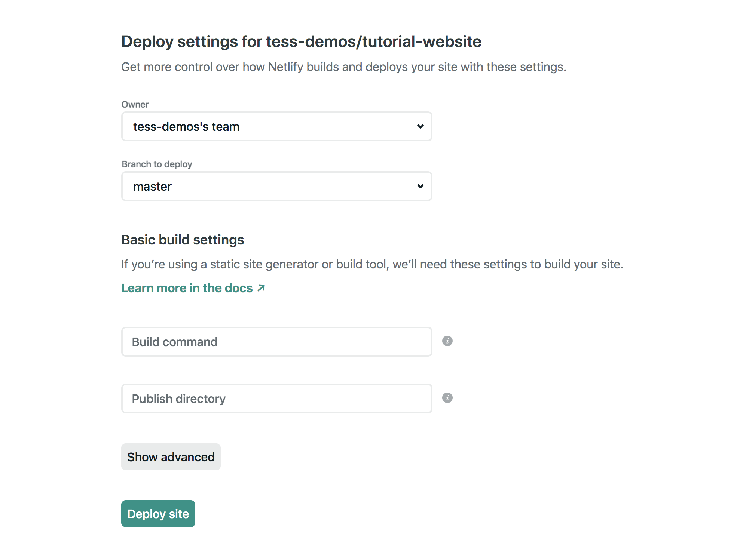Click the 'If you're using a static site generator' text
Viewport: 734px width, 560px height.
click(372, 264)
